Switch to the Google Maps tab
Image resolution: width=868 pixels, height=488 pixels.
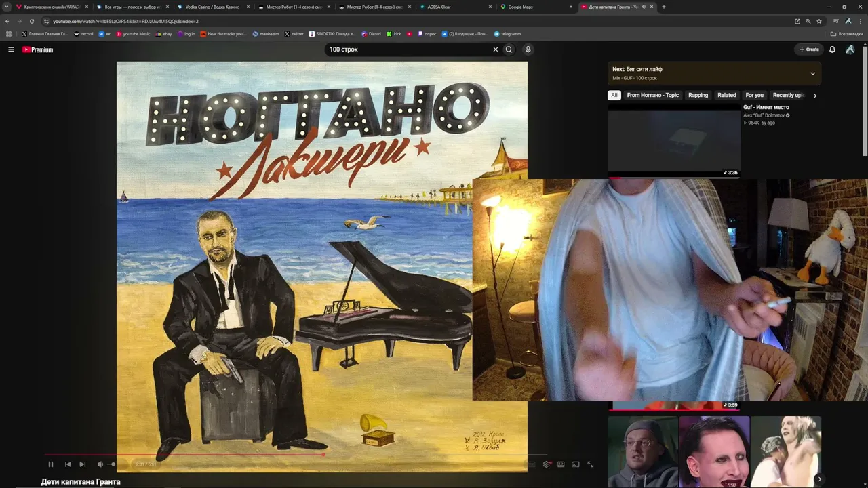(x=536, y=7)
